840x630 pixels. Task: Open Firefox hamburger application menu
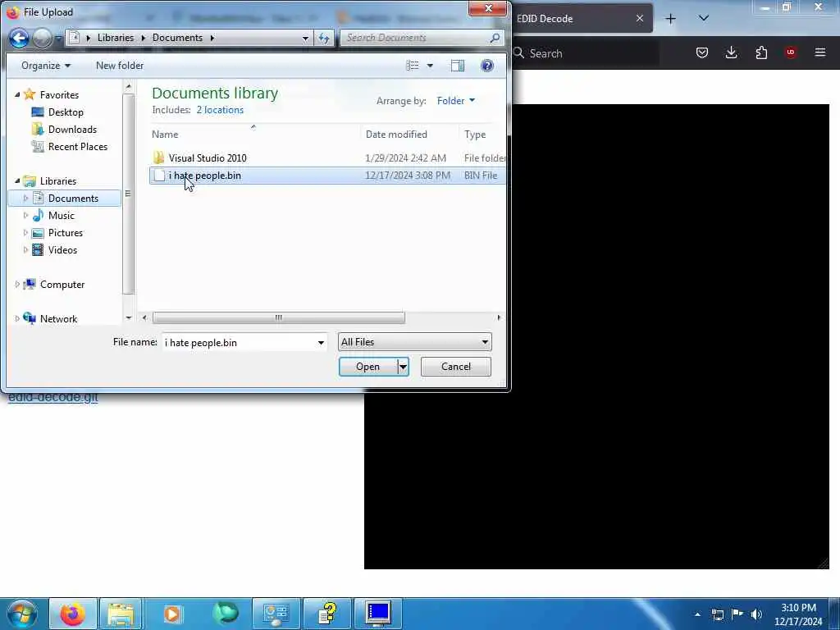click(820, 52)
